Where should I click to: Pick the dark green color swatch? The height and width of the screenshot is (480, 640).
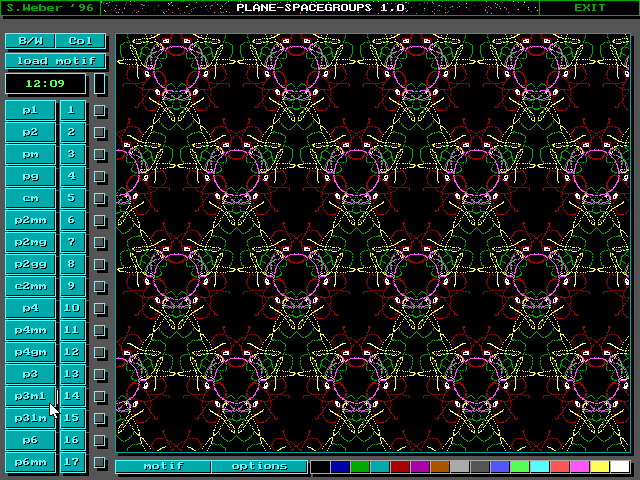(x=360, y=467)
